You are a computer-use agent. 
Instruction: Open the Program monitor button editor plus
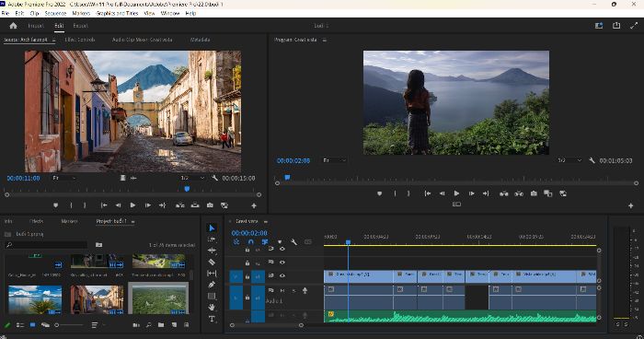pos(631,205)
